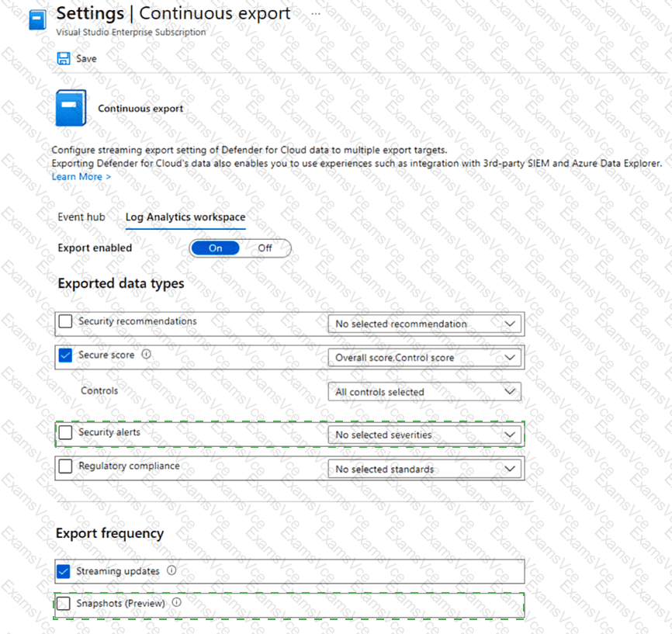Switch Export enabled toggle to Off

[265, 248]
